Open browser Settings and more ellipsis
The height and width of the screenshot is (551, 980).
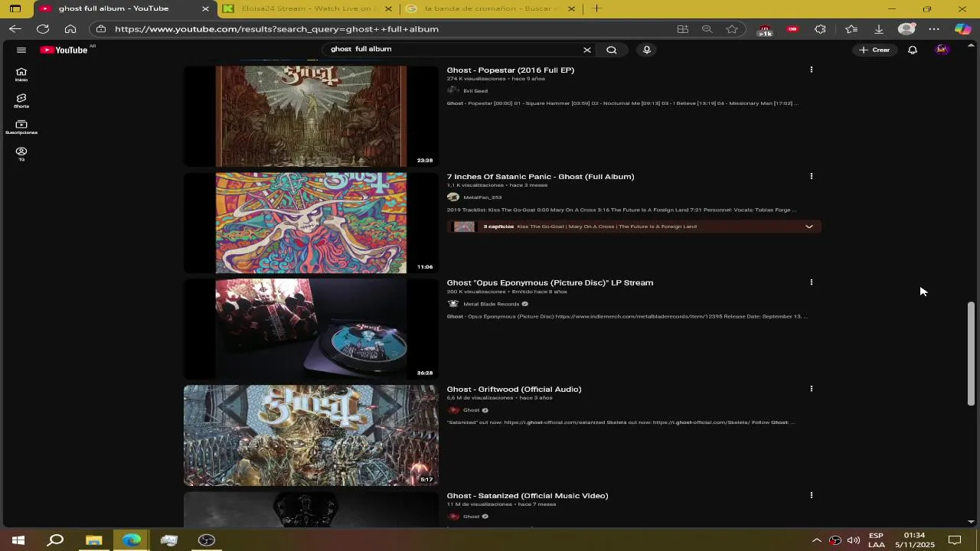[x=934, y=29]
